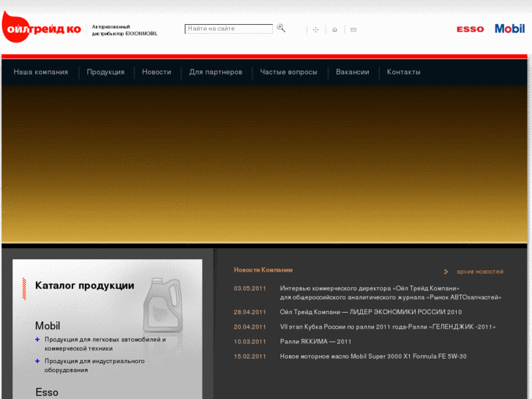Click the date 15.02.2011
The image size is (532, 399).
coord(250,357)
